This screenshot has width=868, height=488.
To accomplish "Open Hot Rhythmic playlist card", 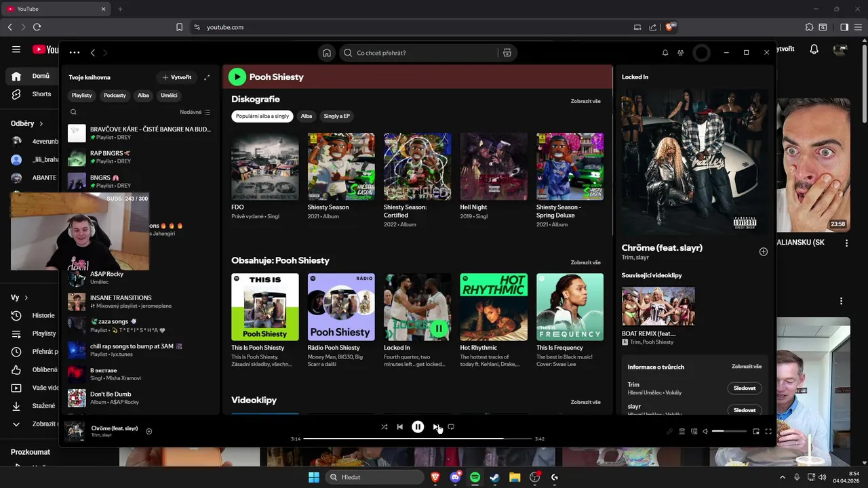I will tap(494, 321).
